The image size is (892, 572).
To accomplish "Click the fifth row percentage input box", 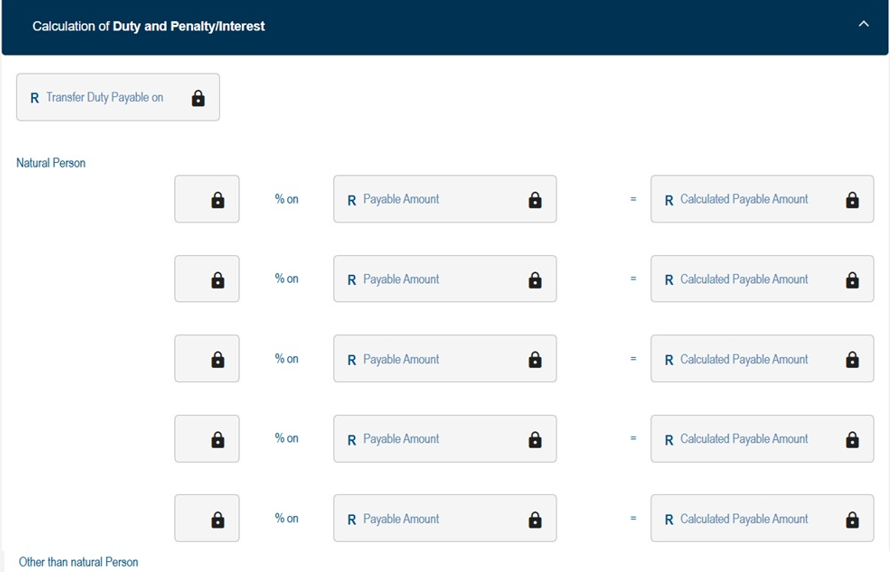I will pos(194,518).
